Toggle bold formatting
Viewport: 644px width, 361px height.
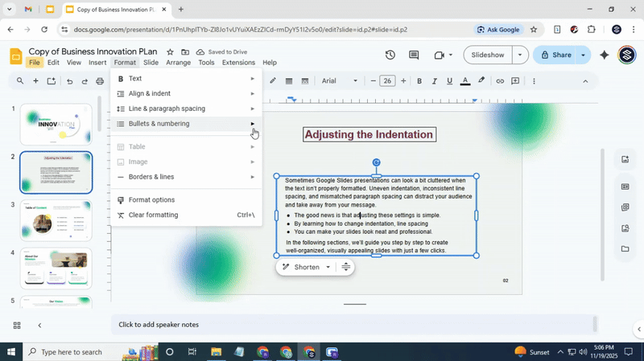419,81
